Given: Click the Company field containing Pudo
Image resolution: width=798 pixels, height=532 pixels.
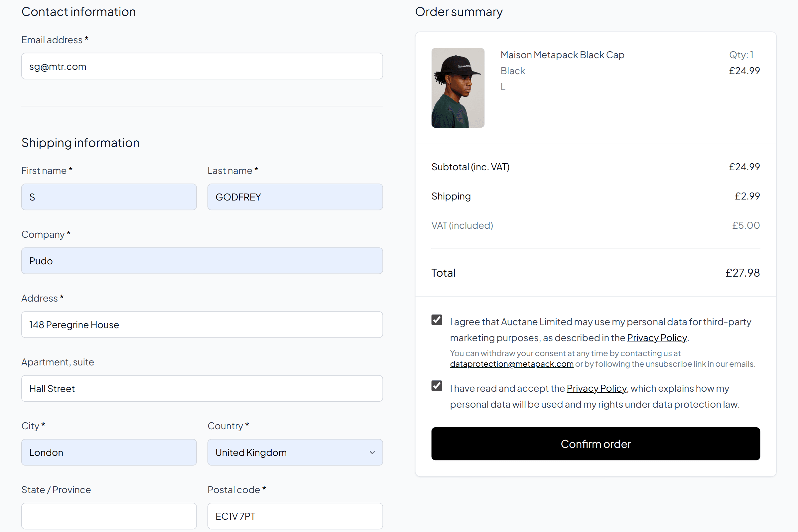Looking at the screenshot, I should tap(202, 261).
